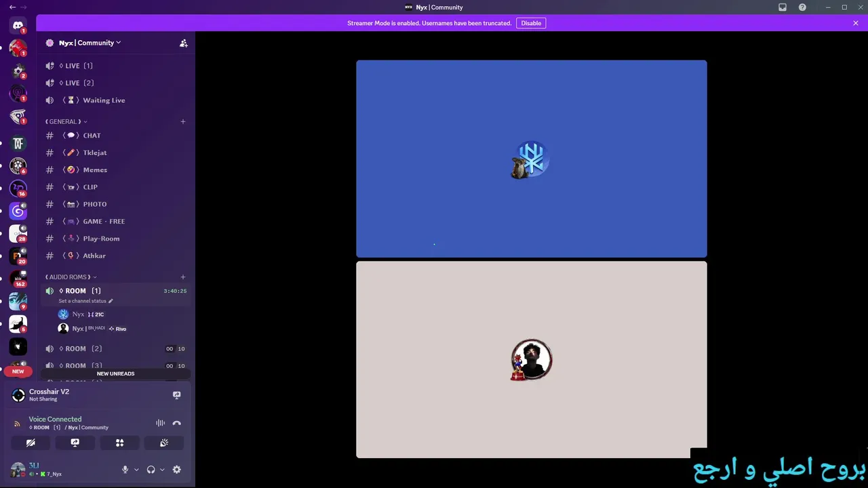868x488 pixels.
Task: Jump to NEW UNREADS in the channel list
Action: [115, 373]
